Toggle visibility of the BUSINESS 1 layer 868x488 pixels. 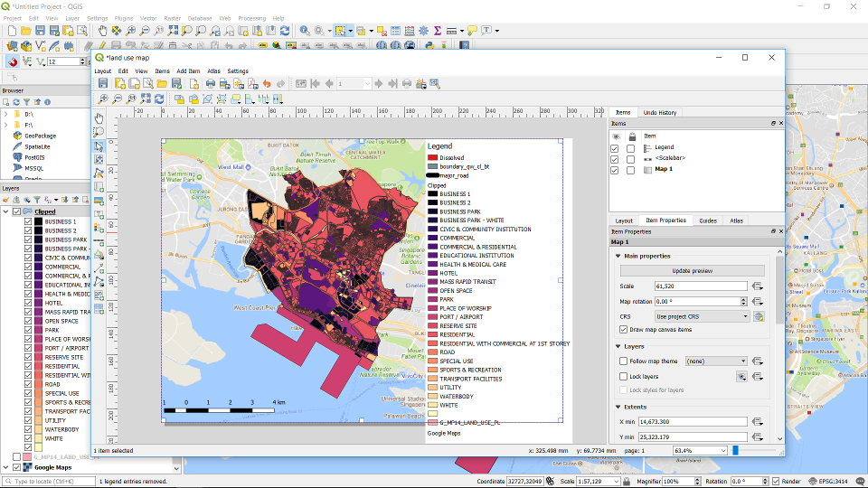[x=28, y=221]
